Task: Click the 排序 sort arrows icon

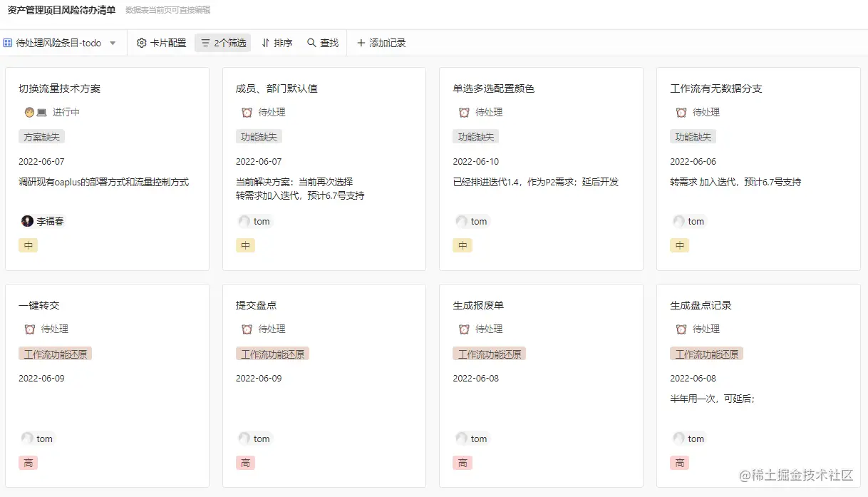Action: click(265, 43)
